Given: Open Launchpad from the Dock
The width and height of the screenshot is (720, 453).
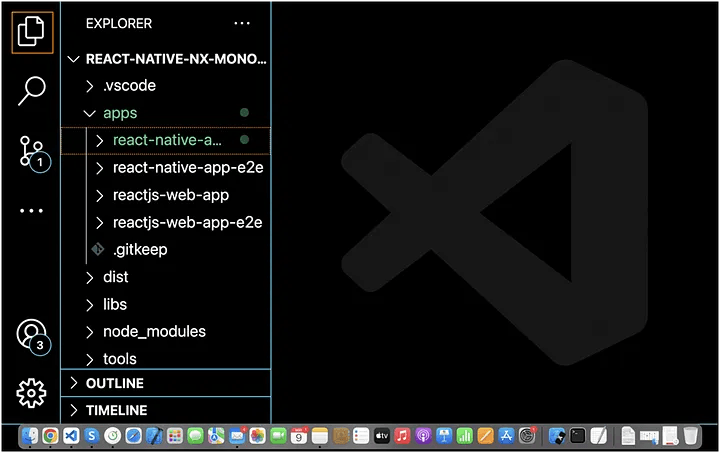Looking at the screenshot, I should click(175, 436).
